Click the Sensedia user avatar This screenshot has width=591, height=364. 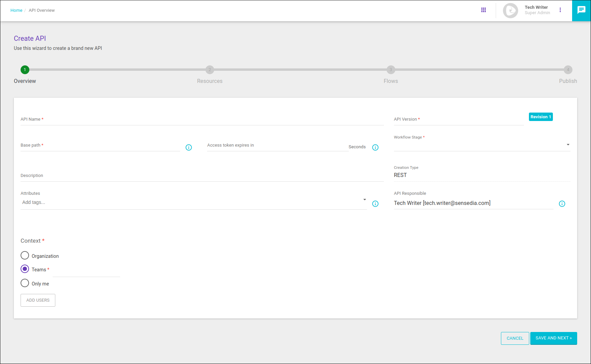pos(510,10)
